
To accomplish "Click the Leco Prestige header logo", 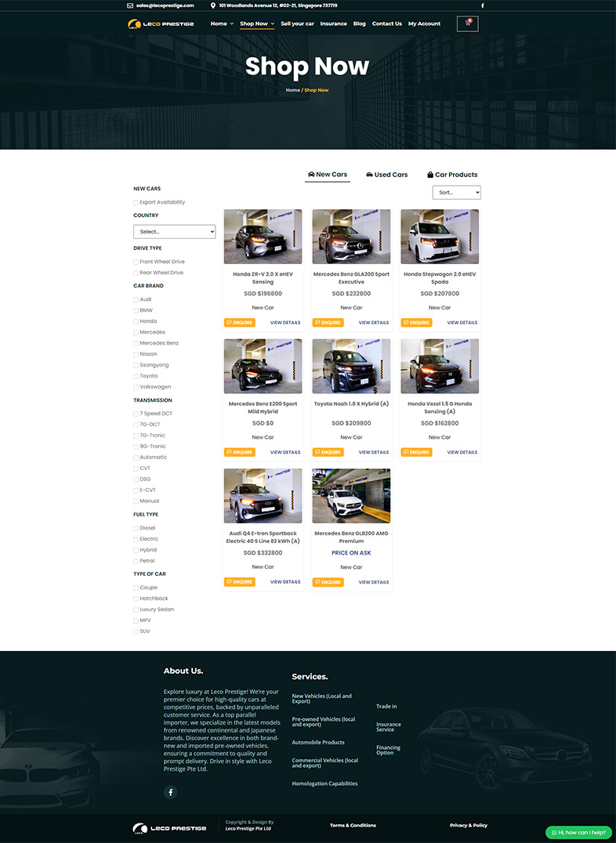I will click(x=161, y=24).
